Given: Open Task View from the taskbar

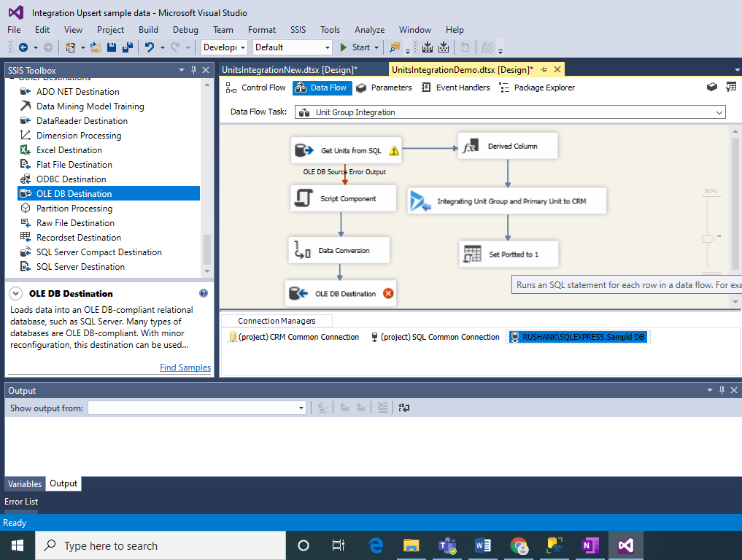Looking at the screenshot, I should (x=339, y=545).
